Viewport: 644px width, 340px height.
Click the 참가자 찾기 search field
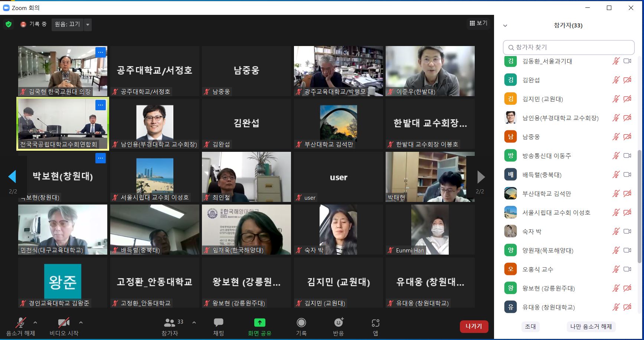pos(568,48)
